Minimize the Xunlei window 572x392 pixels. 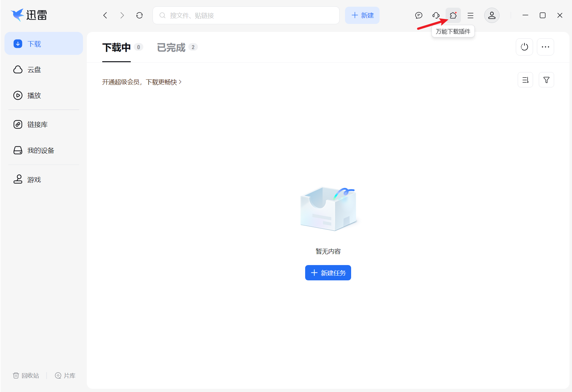coord(525,15)
